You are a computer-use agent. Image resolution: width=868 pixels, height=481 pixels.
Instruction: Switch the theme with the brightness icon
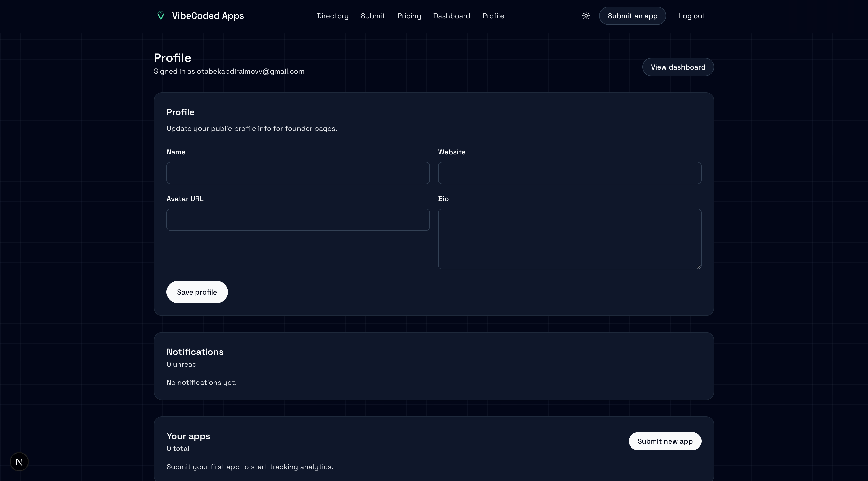click(586, 15)
